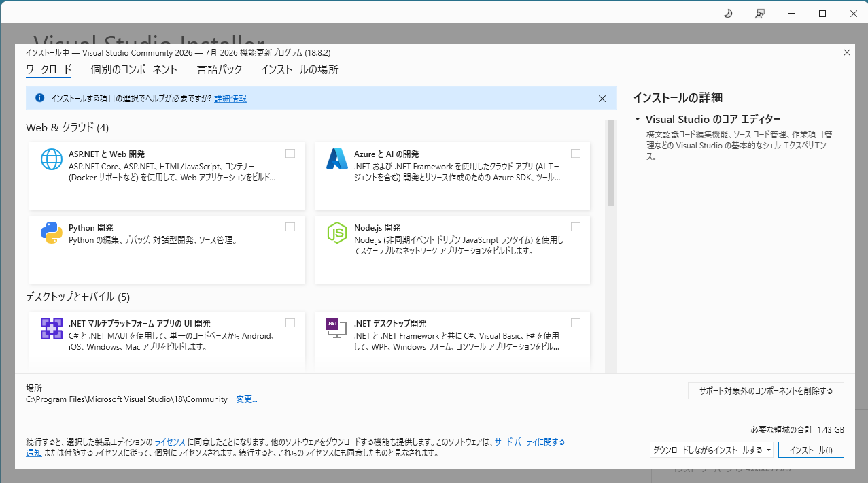Open the 言語パック tab
868x483 pixels.
pyautogui.click(x=220, y=69)
